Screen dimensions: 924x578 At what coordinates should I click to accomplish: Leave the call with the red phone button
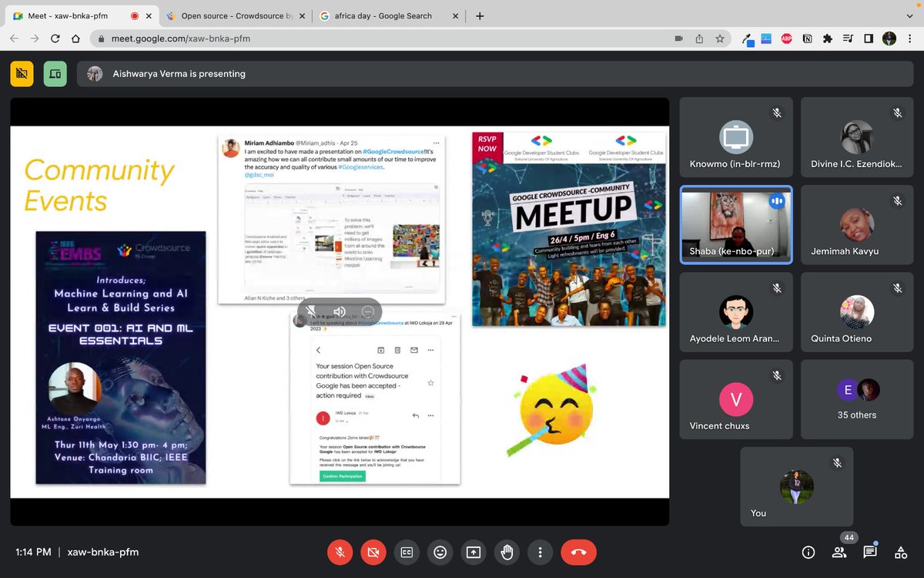(x=578, y=552)
